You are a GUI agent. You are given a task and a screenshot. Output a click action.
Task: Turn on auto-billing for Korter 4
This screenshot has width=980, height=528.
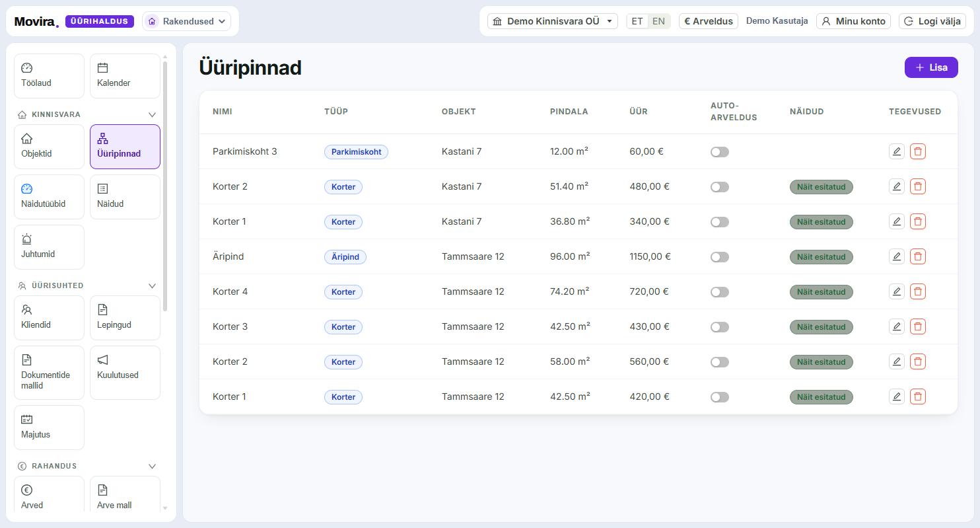[x=720, y=292]
